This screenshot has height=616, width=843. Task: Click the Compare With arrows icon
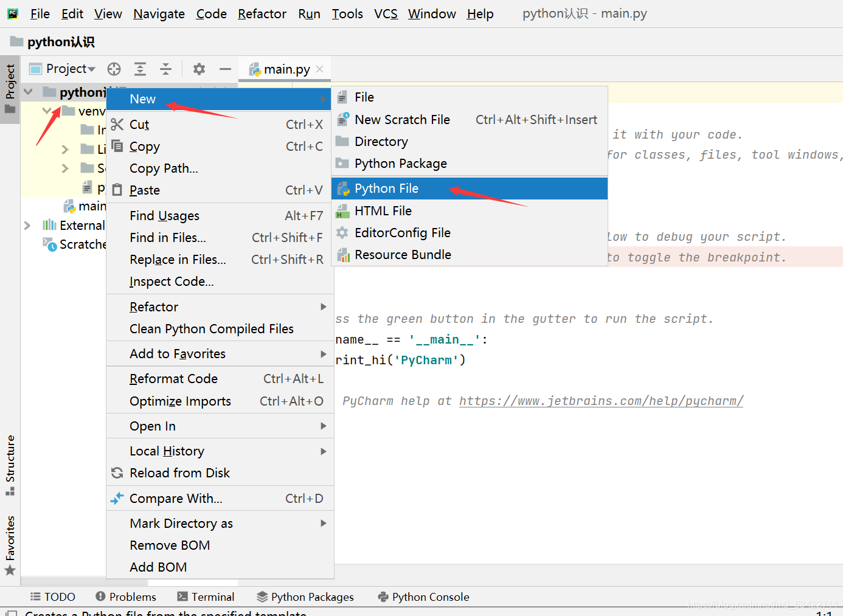[x=117, y=498]
